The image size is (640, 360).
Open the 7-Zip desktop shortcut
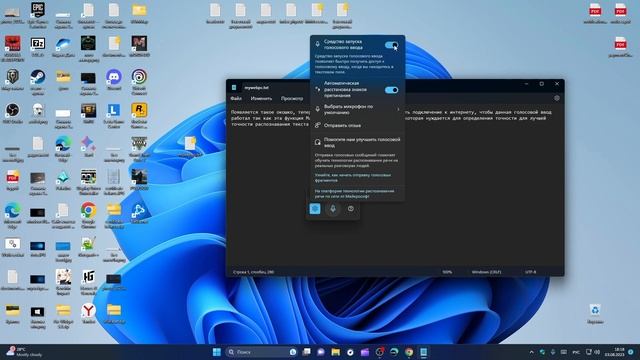click(38, 47)
